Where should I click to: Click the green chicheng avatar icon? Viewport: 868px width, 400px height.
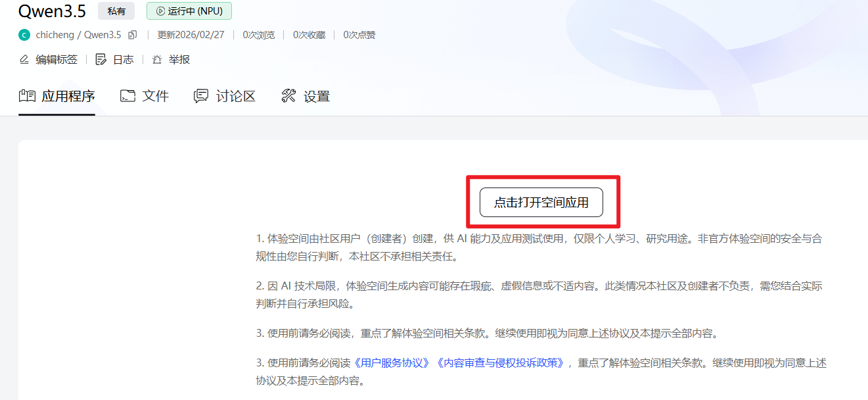pos(24,35)
